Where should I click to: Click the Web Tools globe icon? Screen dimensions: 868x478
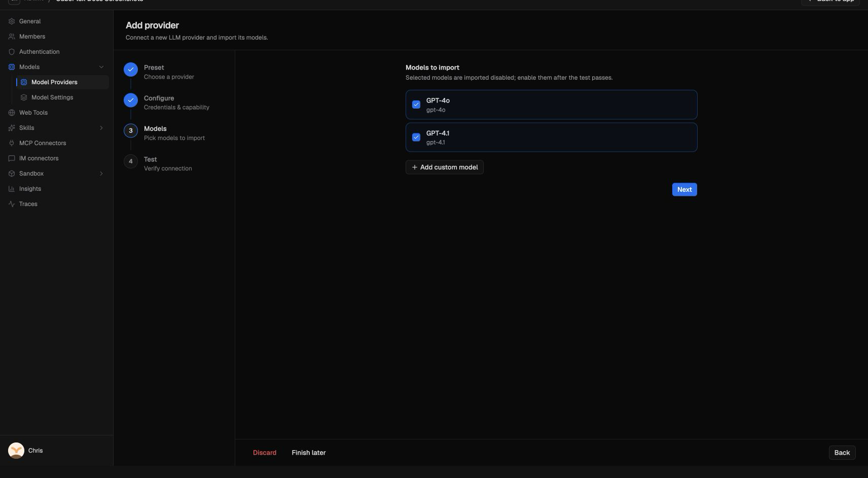click(x=12, y=113)
